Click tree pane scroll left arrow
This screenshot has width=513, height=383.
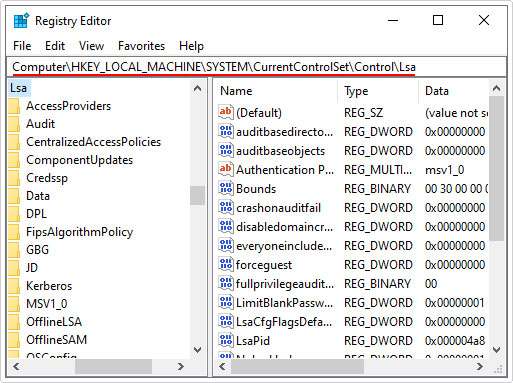click(16, 367)
